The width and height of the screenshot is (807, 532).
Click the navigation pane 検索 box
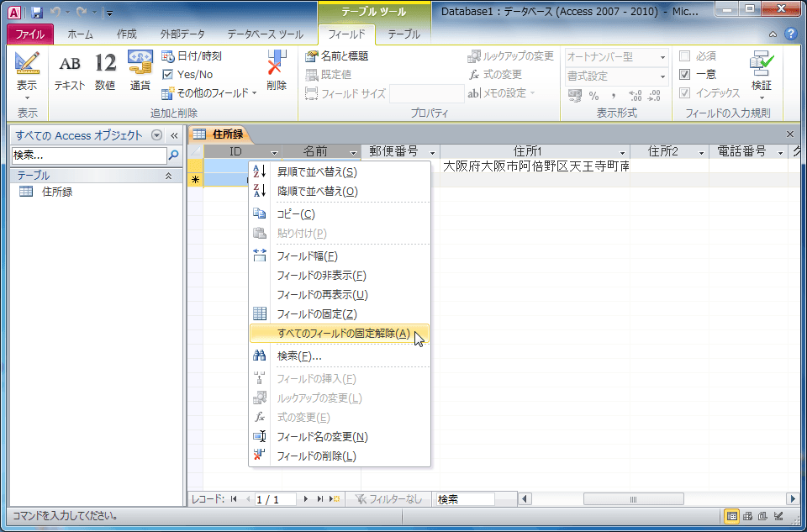point(89,155)
